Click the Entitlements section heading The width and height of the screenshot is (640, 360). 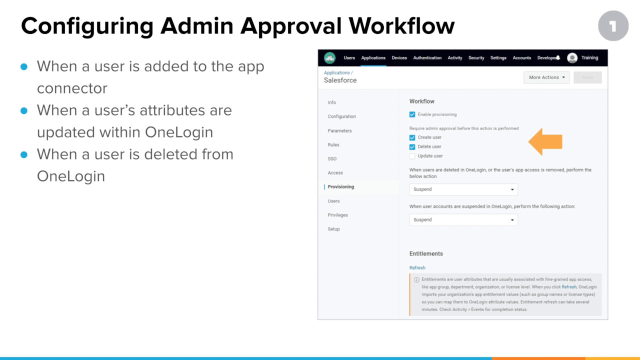click(x=426, y=253)
